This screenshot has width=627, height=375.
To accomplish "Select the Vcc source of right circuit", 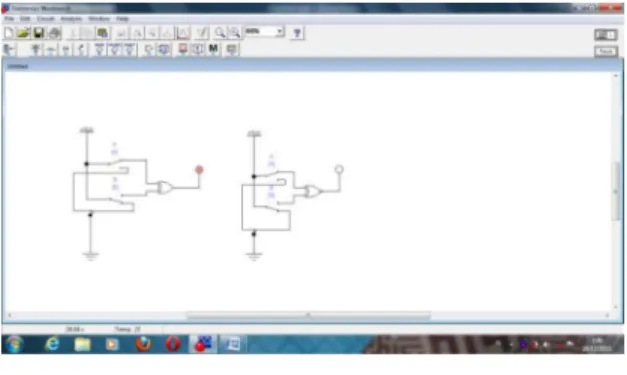I will click(254, 134).
